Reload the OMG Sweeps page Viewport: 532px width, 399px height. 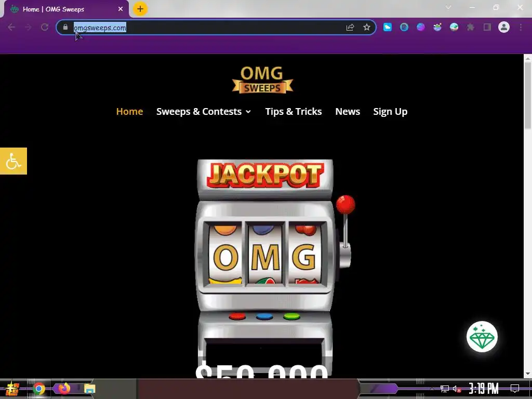click(x=45, y=27)
